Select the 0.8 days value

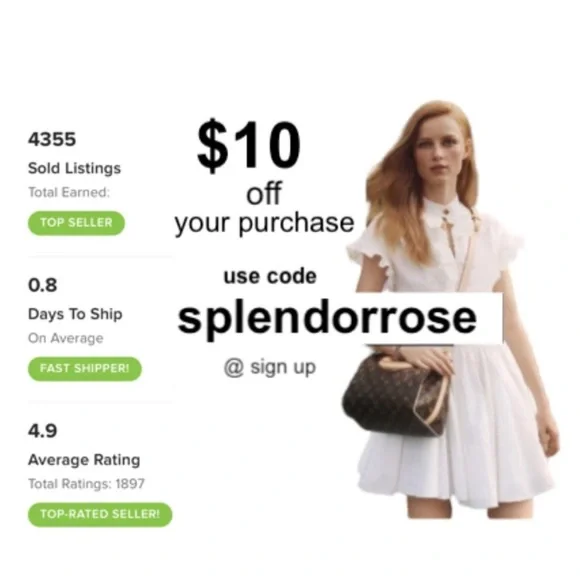point(43,285)
